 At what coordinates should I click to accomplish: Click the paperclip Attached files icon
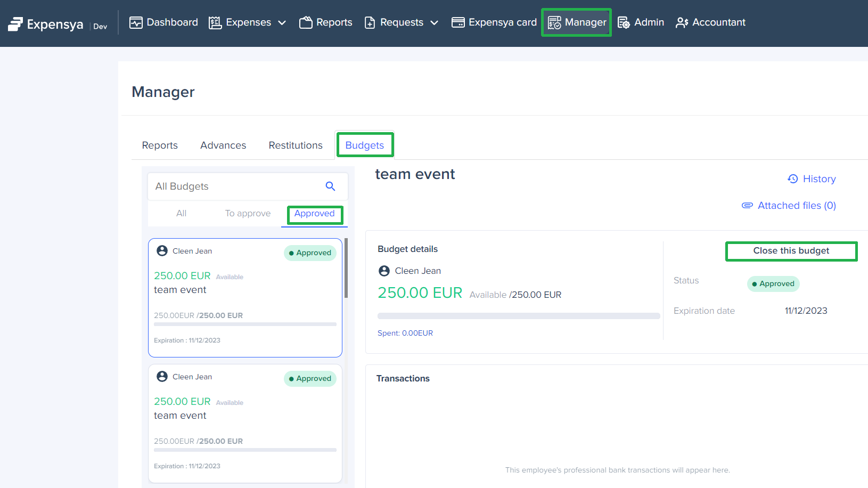pos(747,206)
